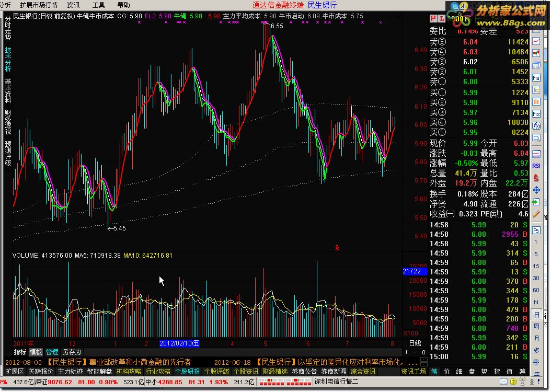This screenshot has height=392, width=551.
Task: Switch to the 价 price tab
Action: pos(446,371)
